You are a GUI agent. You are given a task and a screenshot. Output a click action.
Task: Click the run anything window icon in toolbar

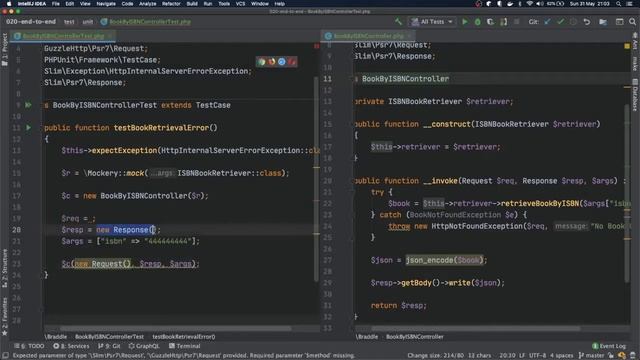click(x=619, y=22)
